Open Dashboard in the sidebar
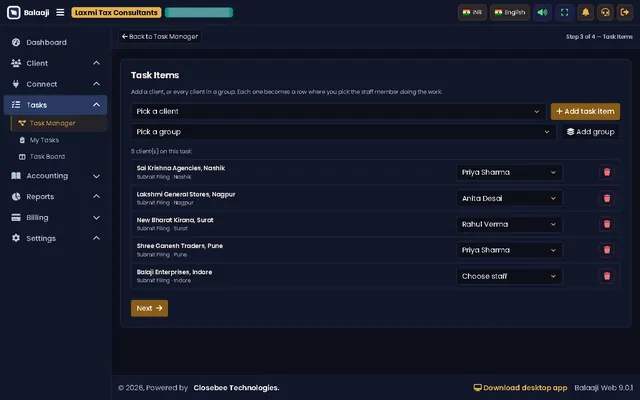This screenshot has height=400, width=640. pyautogui.click(x=55, y=42)
